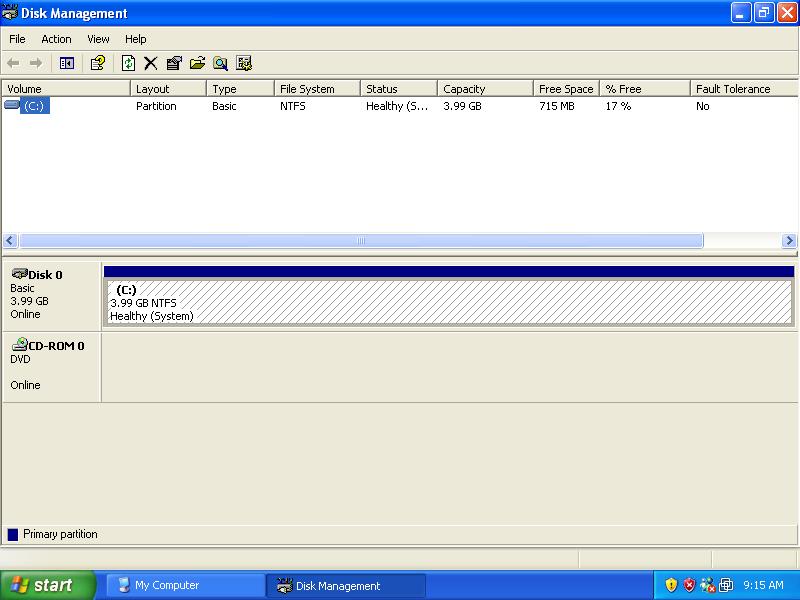This screenshot has height=600, width=800.
Task: Sort by the Free Space column header
Action: [x=566, y=89]
